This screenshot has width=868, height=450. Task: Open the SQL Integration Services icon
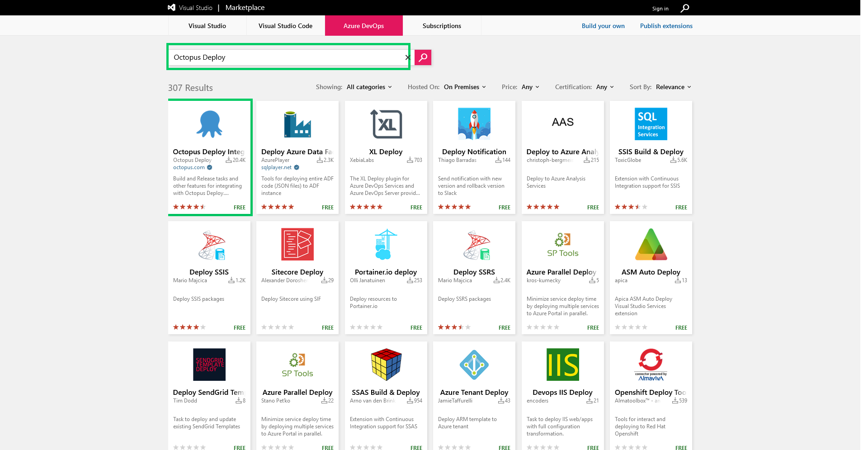651,124
